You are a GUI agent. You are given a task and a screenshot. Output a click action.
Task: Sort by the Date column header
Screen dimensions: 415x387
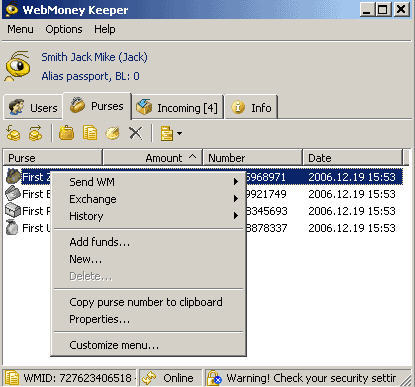click(x=353, y=158)
